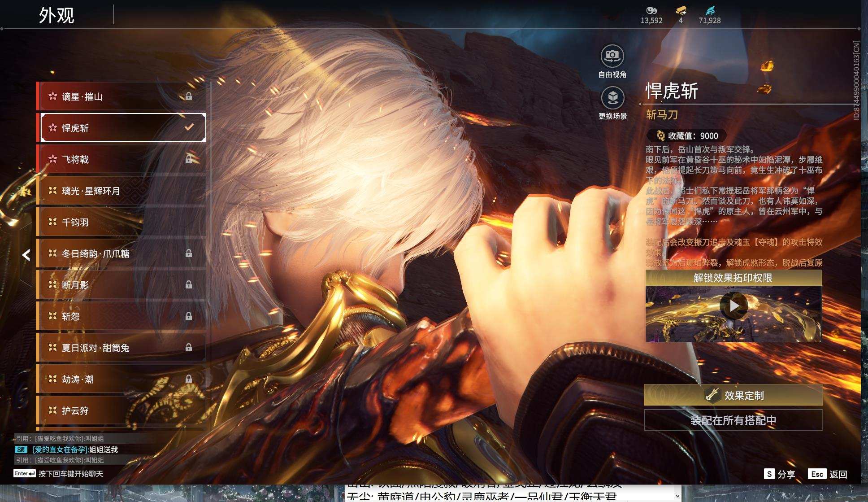Screen dimensions: 868x502
Task: Click the 收藏值 collection value icon
Action: pos(660,135)
